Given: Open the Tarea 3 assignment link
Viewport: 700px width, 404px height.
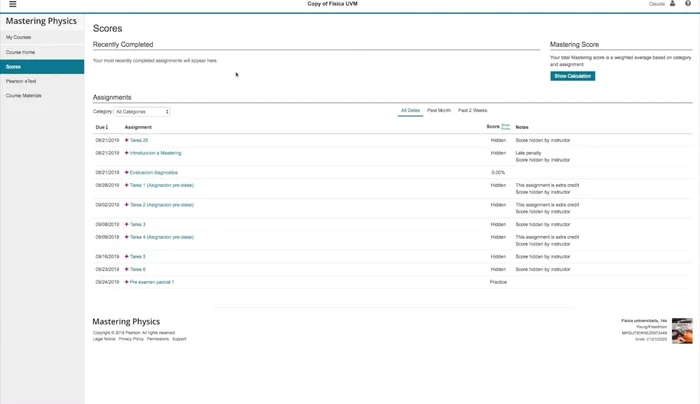Looking at the screenshot, I should 138,225.
